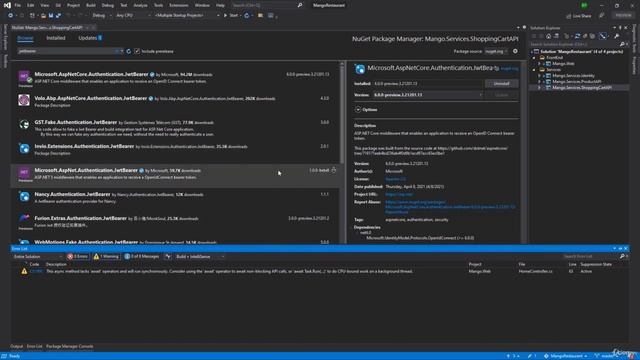Switch to the Updates tab
640x360 pixels.
coord(90,38)
